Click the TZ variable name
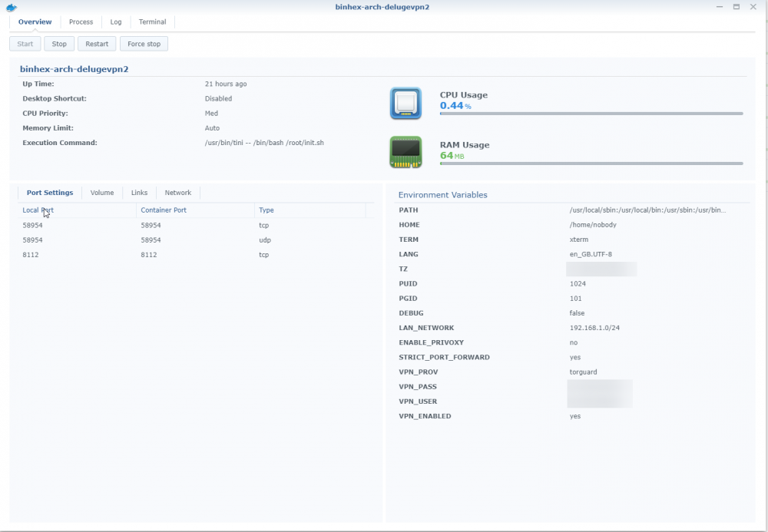Viewport: 768px width, 532px height. (x=403, y=269)
